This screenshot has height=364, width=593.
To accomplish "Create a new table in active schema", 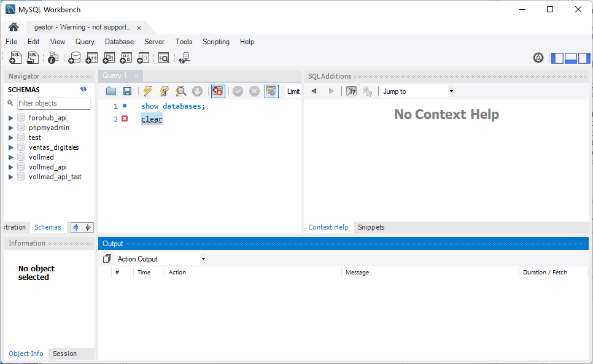I will (91, 58).
